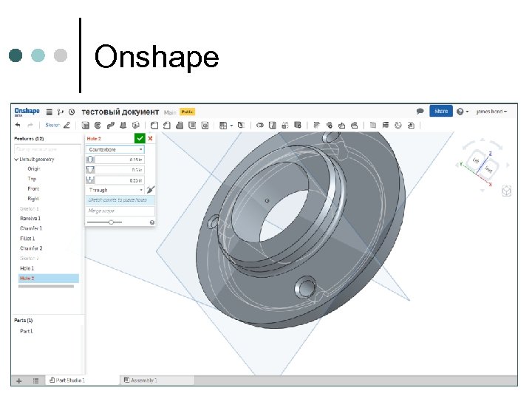The width and height of the screenshot is (532, 399).
Task: Edit the hole diameter 0.25 in field
Action: (120, 160)
